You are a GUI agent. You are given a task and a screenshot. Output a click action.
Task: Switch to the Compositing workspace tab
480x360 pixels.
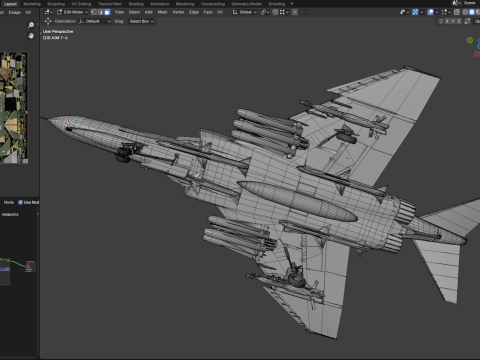213,4
